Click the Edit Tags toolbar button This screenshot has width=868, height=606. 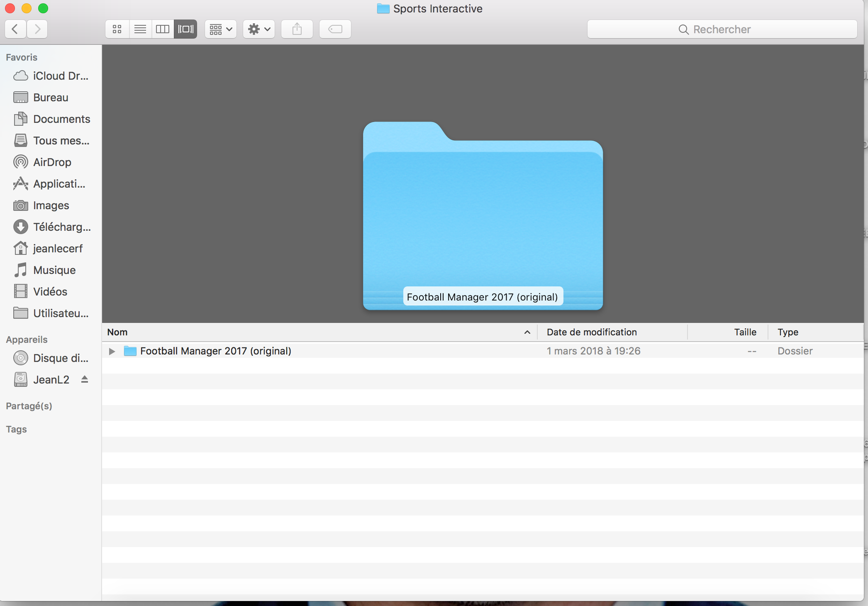pyautogui.click(x=335, y=29)
